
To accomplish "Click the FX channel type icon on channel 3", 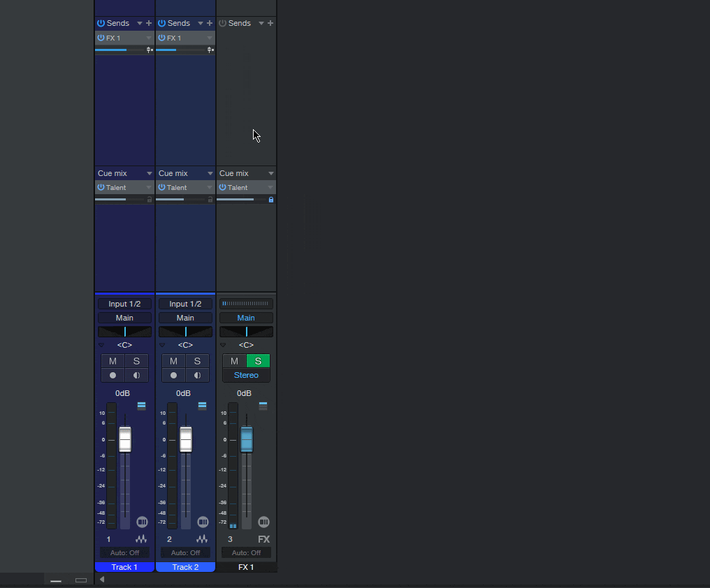I will pyautogui.click(x=263, y=539).
